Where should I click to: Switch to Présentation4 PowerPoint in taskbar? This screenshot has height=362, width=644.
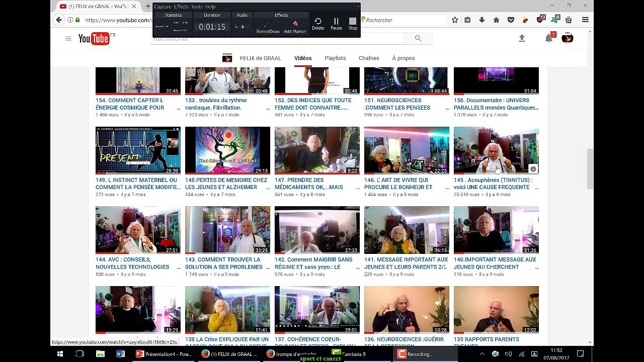pos(164,354)
